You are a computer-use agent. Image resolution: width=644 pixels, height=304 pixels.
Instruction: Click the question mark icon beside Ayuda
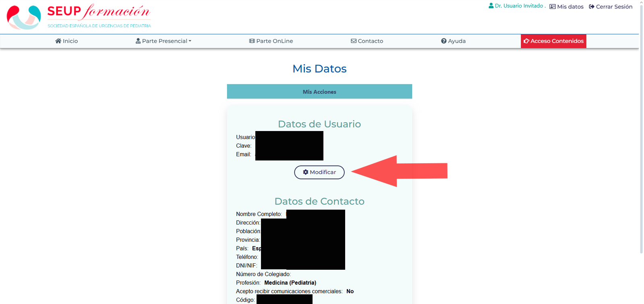point(444,41)
